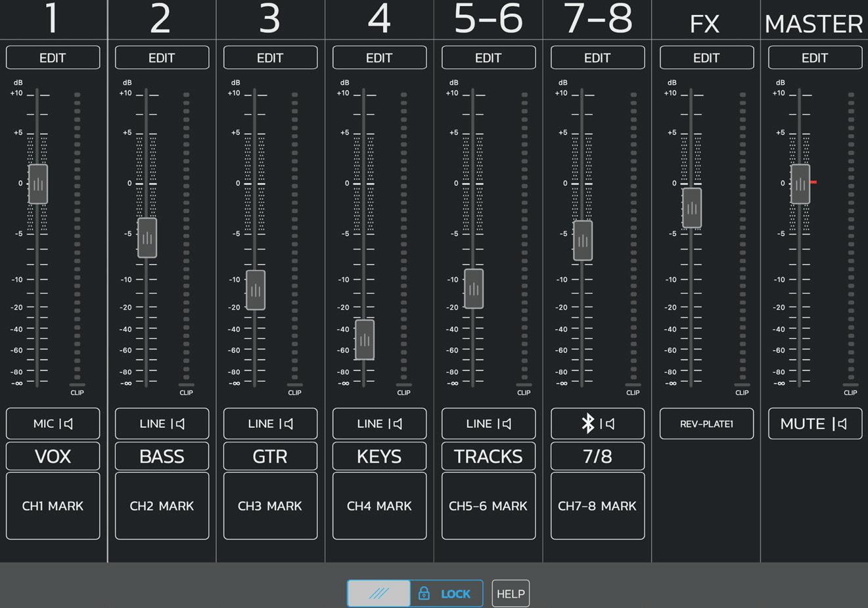This screenshot has width=868, height=608.
Task: Open EDIT for channel 3
Action: coord(271,57)
